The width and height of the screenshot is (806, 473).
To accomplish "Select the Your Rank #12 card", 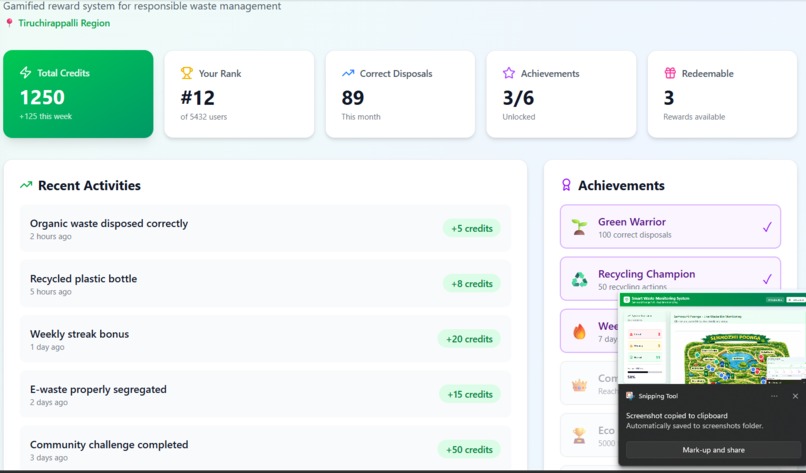I will [x=239, y=94].
